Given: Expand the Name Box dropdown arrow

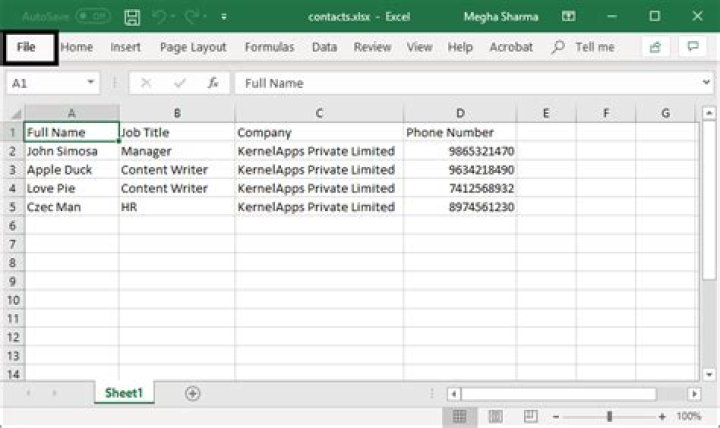Looking at the screenshot, I should [91, 84].
